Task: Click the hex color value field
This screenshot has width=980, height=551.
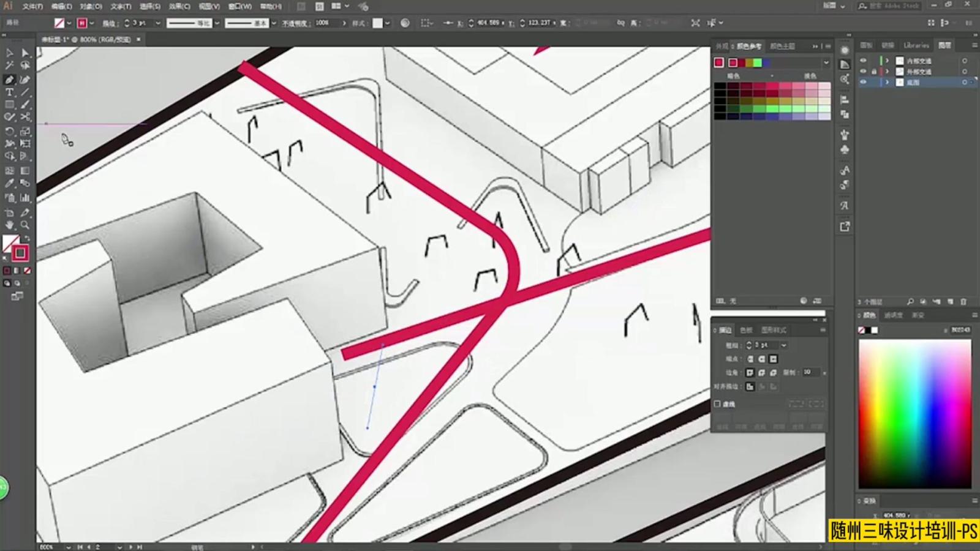Action: point(960,330)
